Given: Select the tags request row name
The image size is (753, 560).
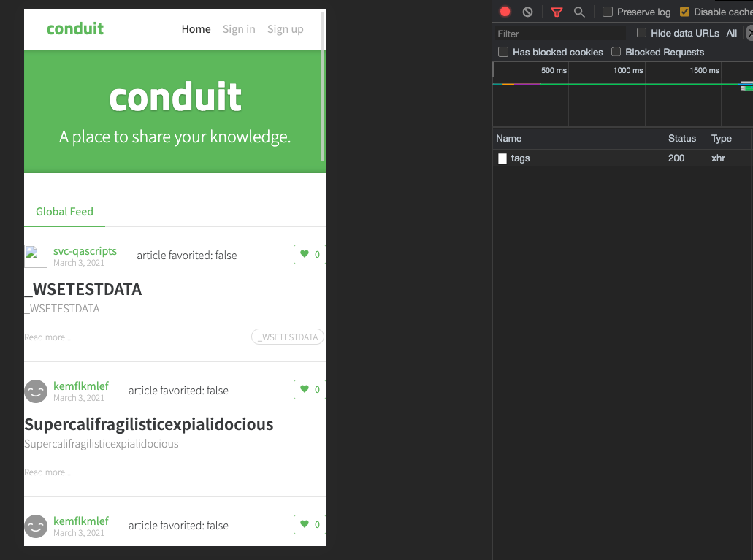Looking at the screenshot, I should 520,158.
